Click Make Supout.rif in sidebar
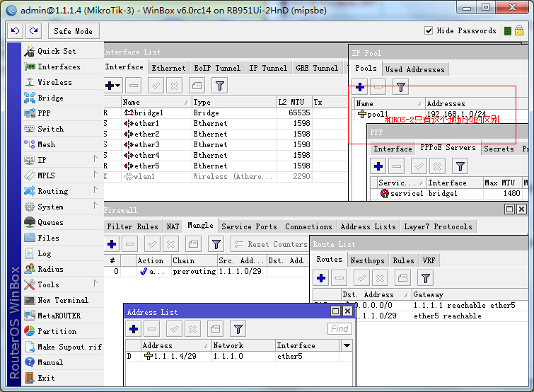This screenshot has width=534, height=392. click(63, 347)
